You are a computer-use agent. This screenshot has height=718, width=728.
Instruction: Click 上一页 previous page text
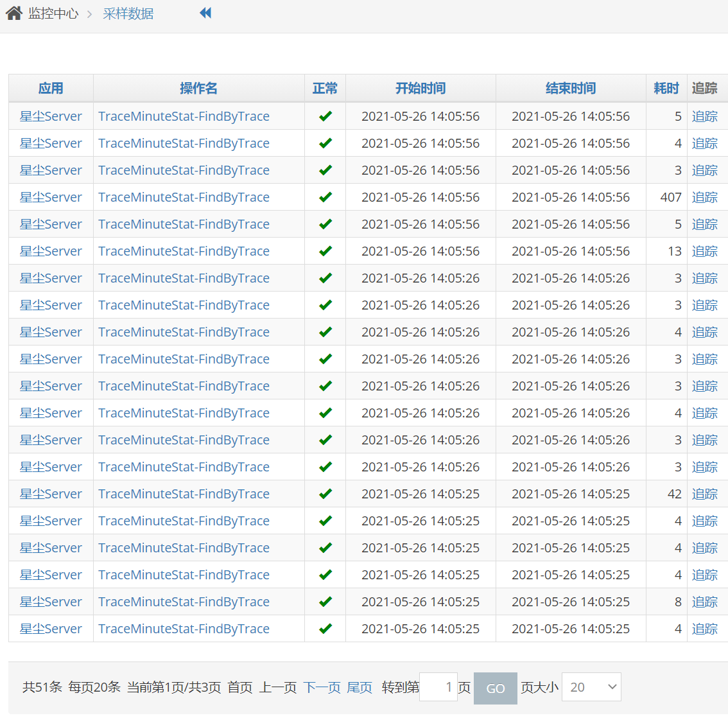[x=277, y=687]
